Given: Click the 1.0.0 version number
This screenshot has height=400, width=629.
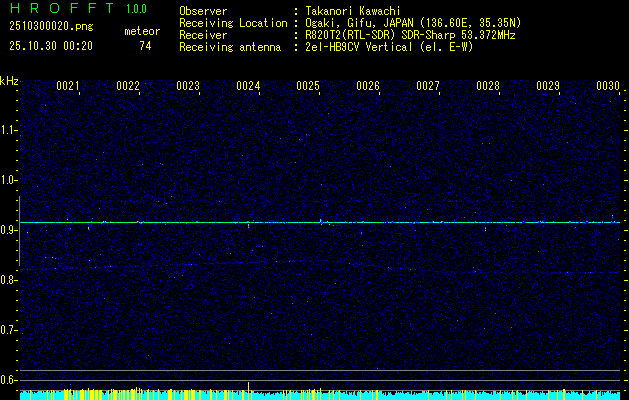Looking at the screenshot, I should point(138,9).
